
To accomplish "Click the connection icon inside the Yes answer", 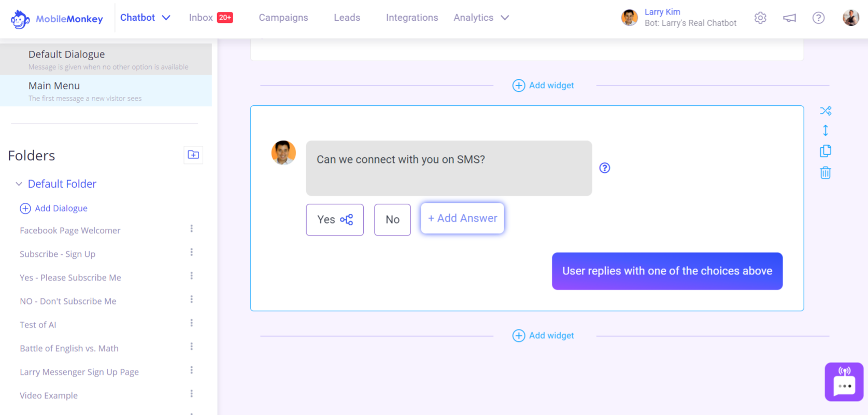I will (346, 219).
